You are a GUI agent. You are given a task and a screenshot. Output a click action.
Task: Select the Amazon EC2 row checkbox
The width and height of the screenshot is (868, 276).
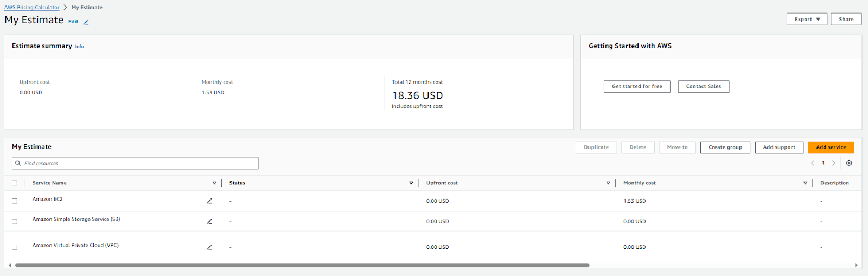click(15, 201)
